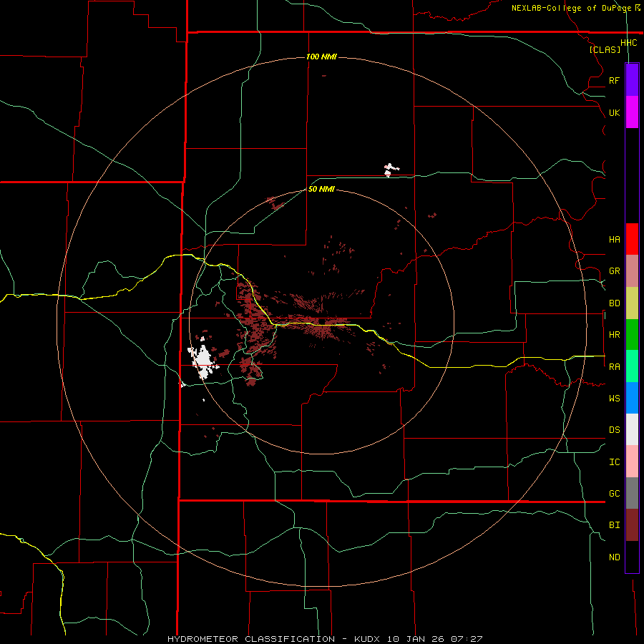Click the UK magenta legend swatch

(x=632, y=112)
